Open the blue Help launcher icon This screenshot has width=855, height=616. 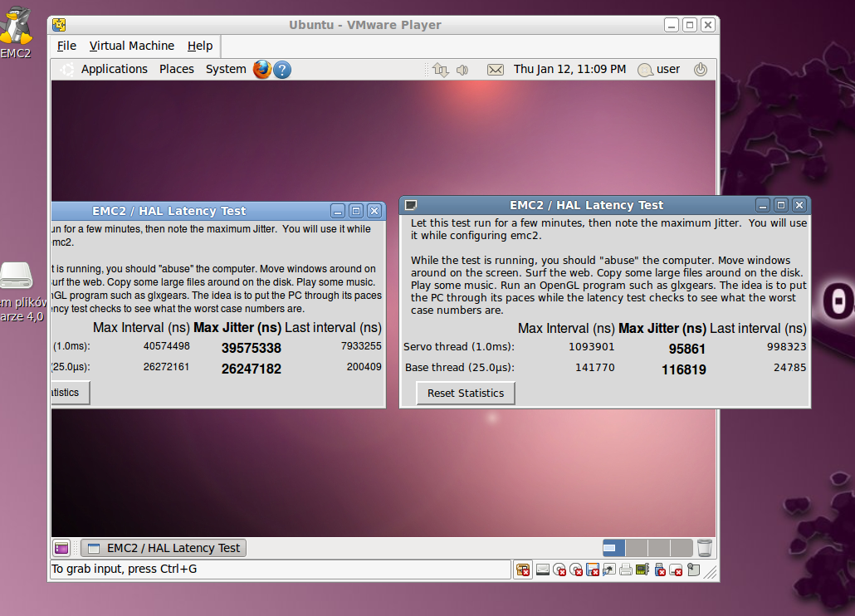tap(282, 69)
